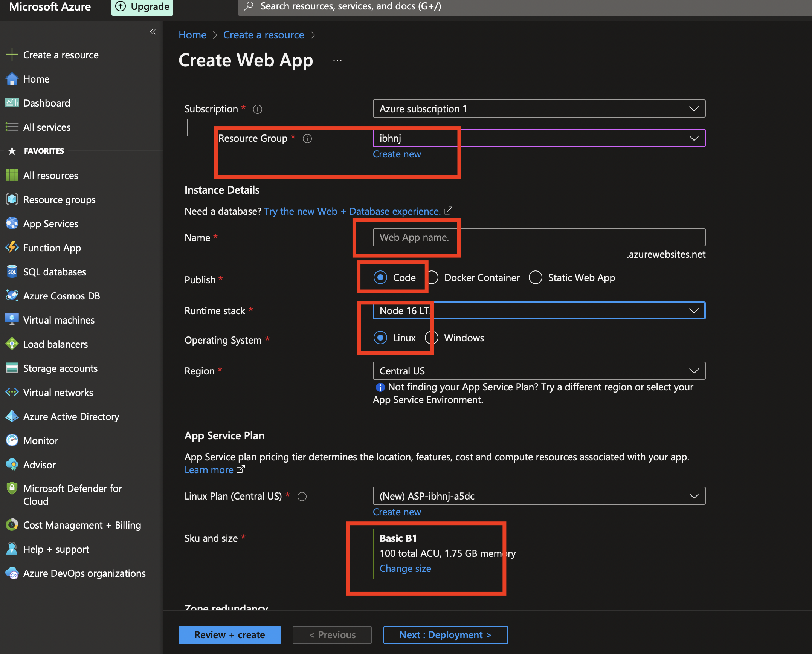This screenshot has width=812, height=654.
Task: Click the Advisor cloud icon
Action: click(x=12, y=465)
